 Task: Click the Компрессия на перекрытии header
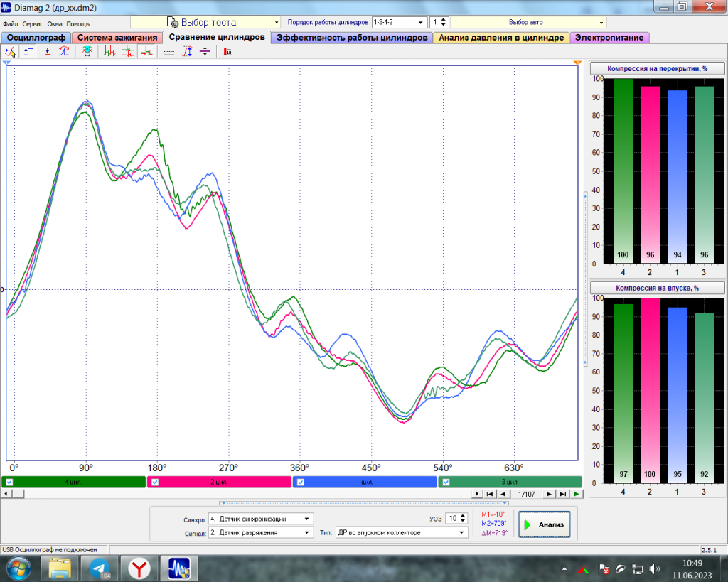(657, 69)
